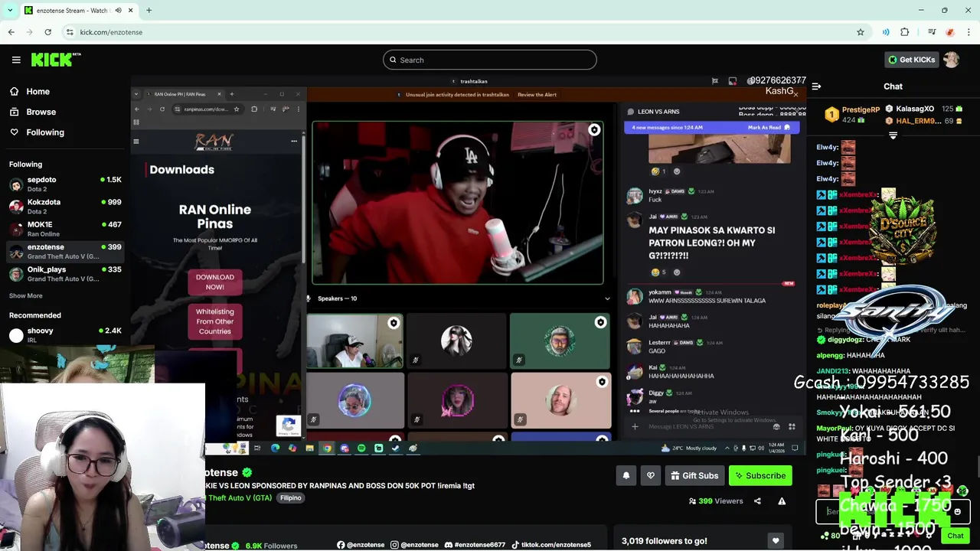
Task: Open Following in the sidebar
Action: 45,132
